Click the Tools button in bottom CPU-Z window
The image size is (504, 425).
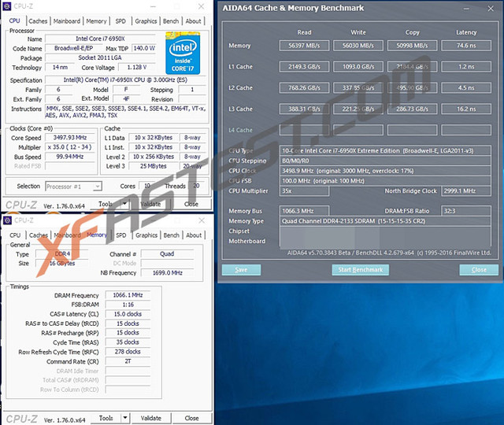pos(106,418)
